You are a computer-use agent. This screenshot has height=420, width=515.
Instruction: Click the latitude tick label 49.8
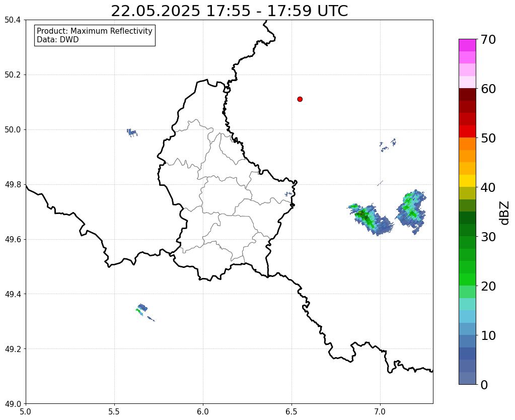(x=13, y=185)
